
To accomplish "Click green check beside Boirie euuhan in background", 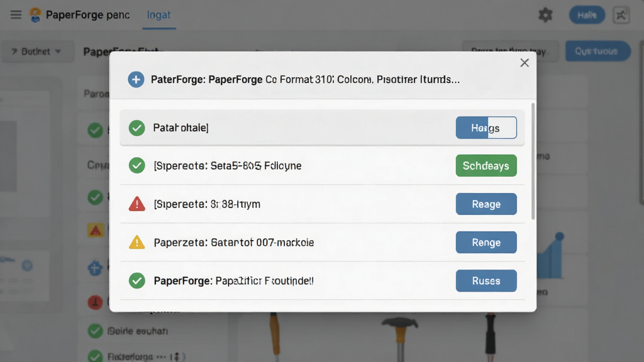I will click(96, 331).
